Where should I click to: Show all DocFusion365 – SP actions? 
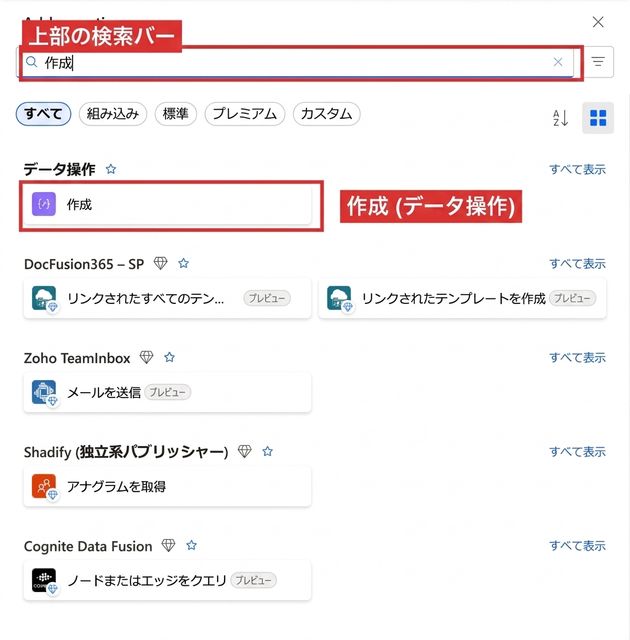[x=577, y=264]
